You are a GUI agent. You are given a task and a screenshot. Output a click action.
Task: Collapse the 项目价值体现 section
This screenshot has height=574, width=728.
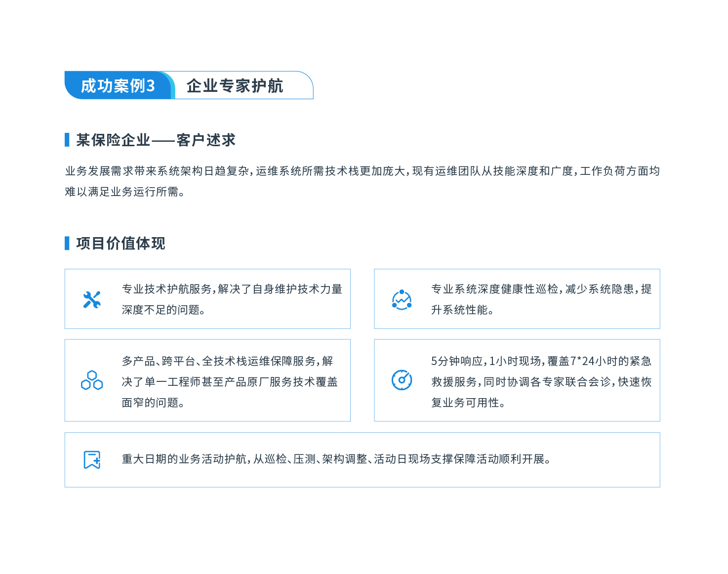[121, 243]
